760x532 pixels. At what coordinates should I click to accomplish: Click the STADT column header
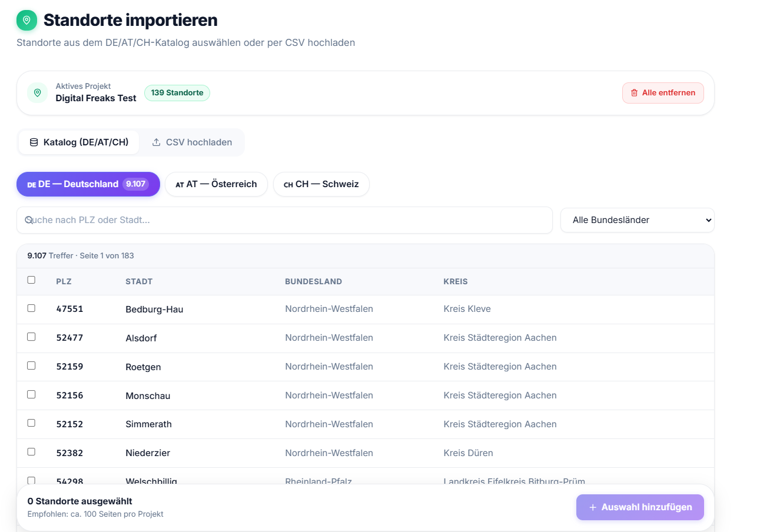[139, 282]
